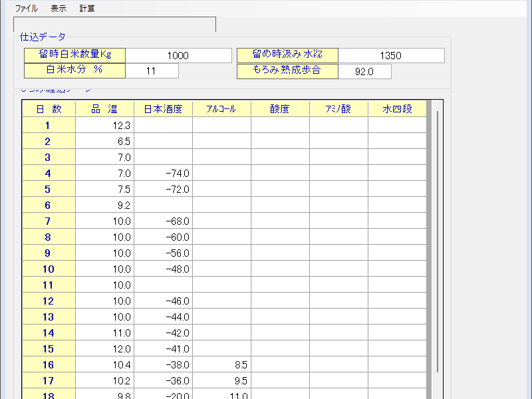Image resolution: width=532 pixels, height=399 pixels.
Task: Select the 日 数 column header
Action: click(x=49, y=109)
